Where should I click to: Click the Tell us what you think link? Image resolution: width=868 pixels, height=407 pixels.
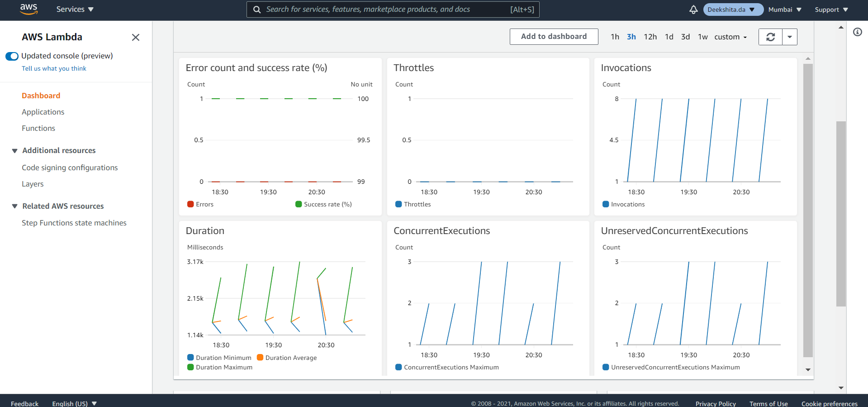click(x=54, y=69)
